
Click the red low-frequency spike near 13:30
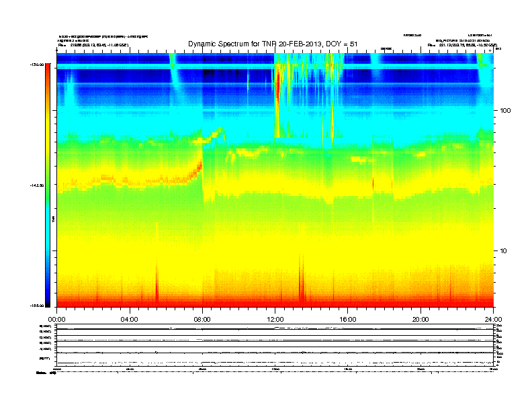coord(302,281)
